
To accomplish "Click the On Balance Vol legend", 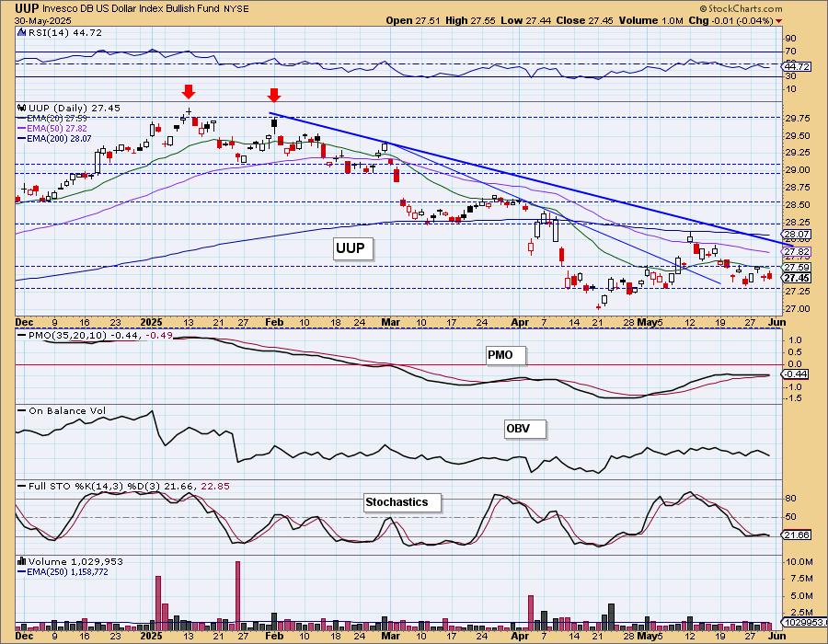I will pyautogui.click(x=67, y=410).
